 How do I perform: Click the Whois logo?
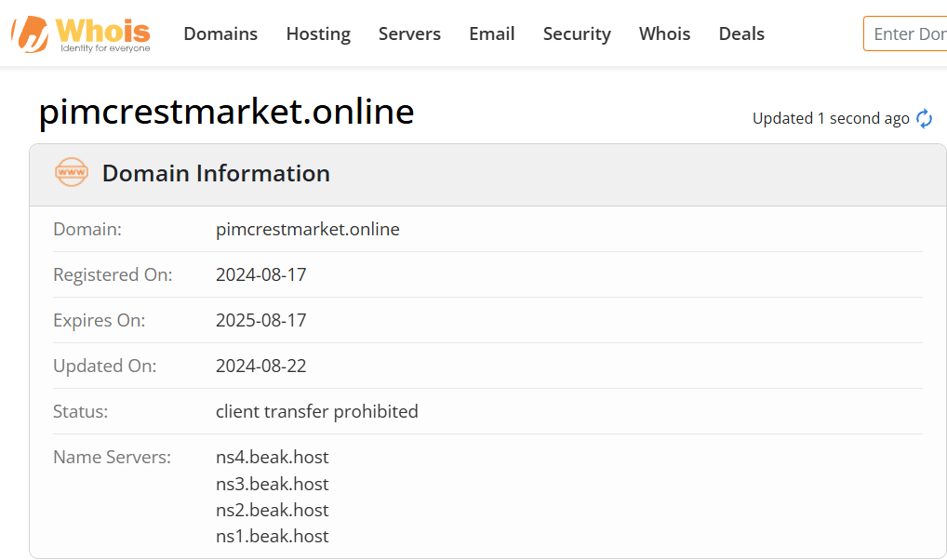click(x=81, y=34)
